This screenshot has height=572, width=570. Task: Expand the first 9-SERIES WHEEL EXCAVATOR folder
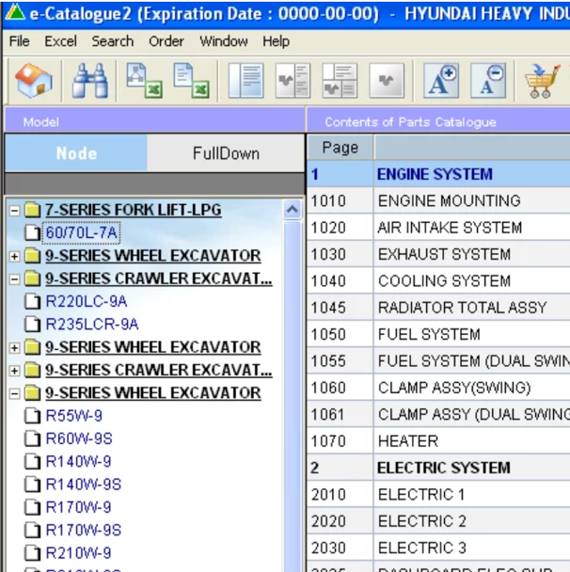(x=14, y=256)
